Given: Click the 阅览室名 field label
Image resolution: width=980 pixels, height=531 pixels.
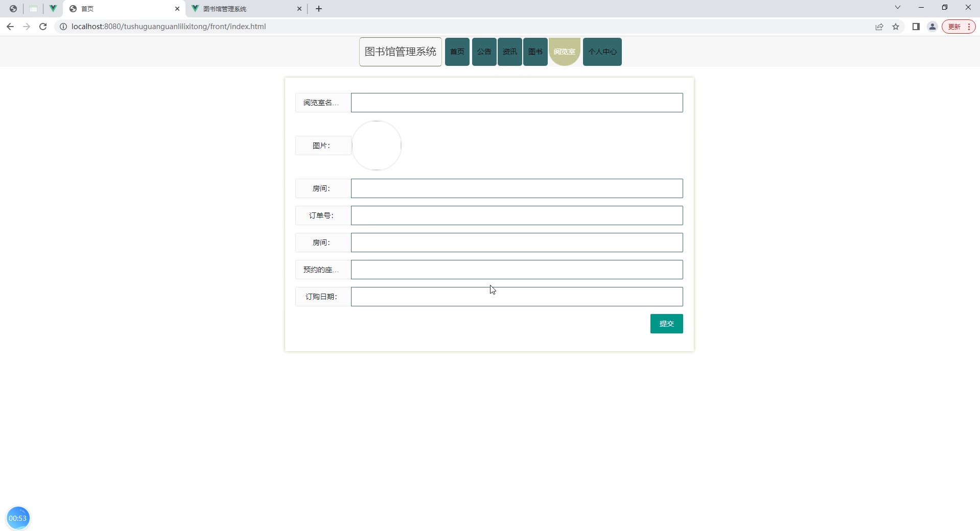Looking at the screenshot, I should pos(323,103).
